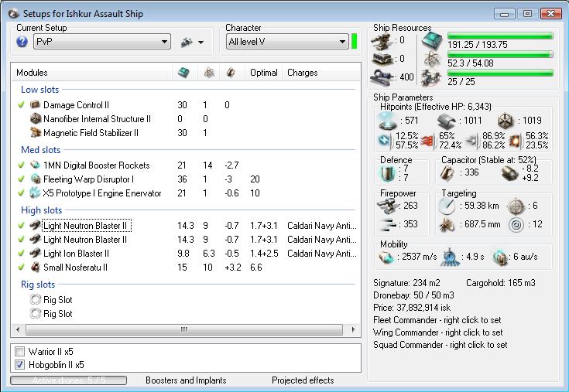The height and width of the screenshot is (392, 569).
Task: Click the Magnetic Field Stabilizer II icon
Action: pyautogui.click(x=35, y=133)
